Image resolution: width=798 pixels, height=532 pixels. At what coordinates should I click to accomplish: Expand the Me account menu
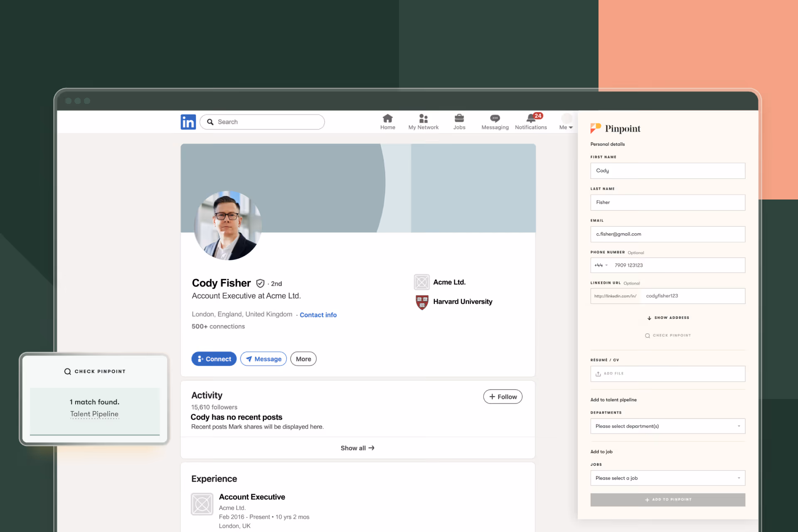click(566, 122)
